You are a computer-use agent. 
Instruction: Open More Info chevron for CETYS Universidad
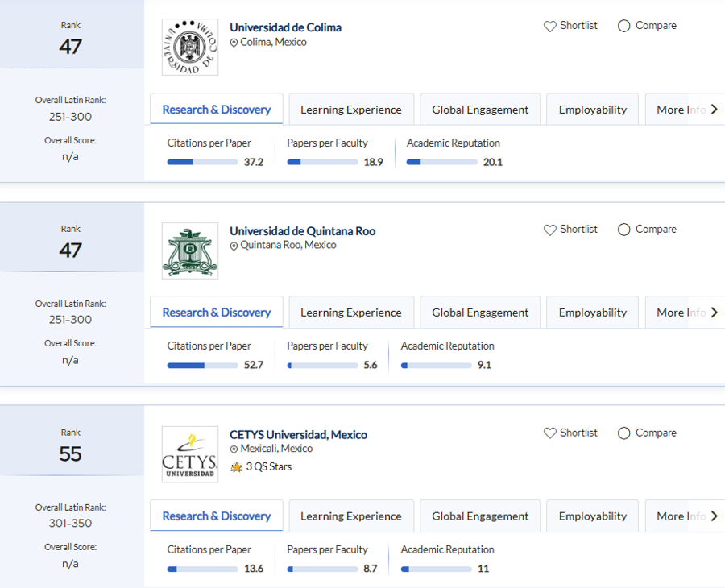tap(714, 516)
